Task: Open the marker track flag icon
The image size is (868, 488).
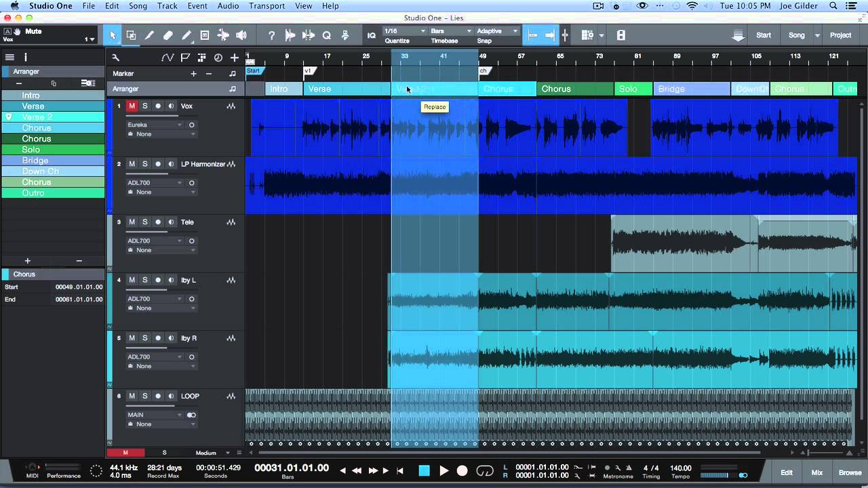Action: point(184,58)
